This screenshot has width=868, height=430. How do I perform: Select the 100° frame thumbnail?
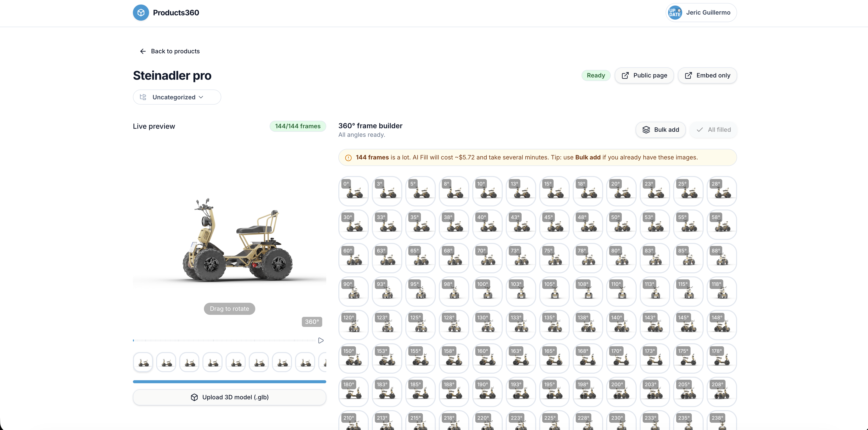pos(487,291)
